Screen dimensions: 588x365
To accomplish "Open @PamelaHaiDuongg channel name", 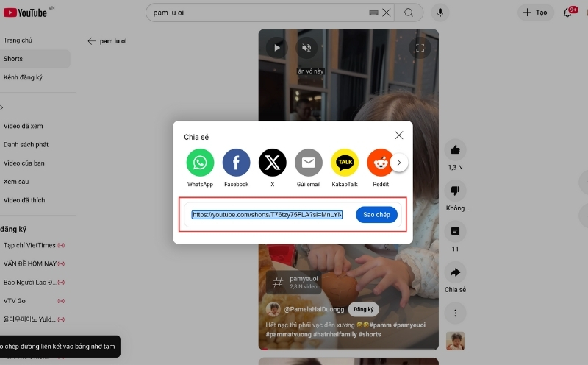I will pyautogui.click(x=314, y=309).
